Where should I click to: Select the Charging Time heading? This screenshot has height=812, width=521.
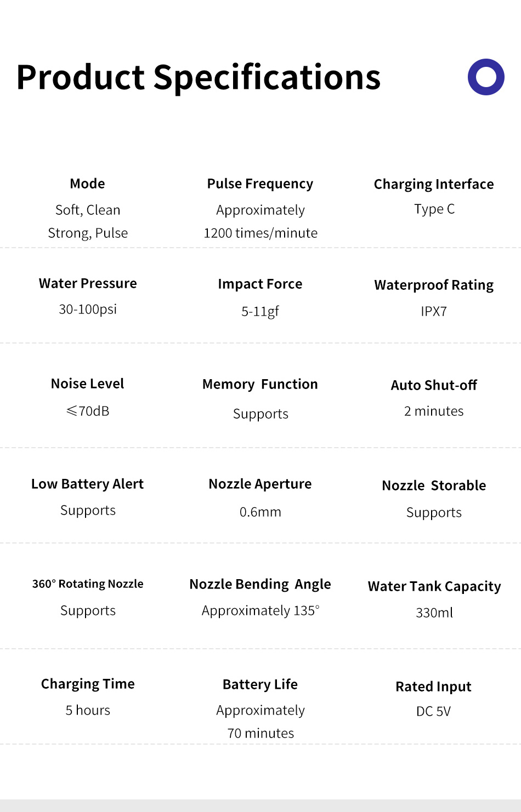tap(88, 684)
